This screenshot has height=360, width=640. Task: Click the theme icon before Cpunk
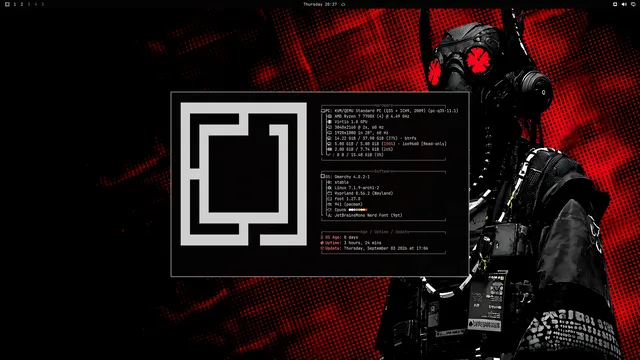[x=329, y=210]
